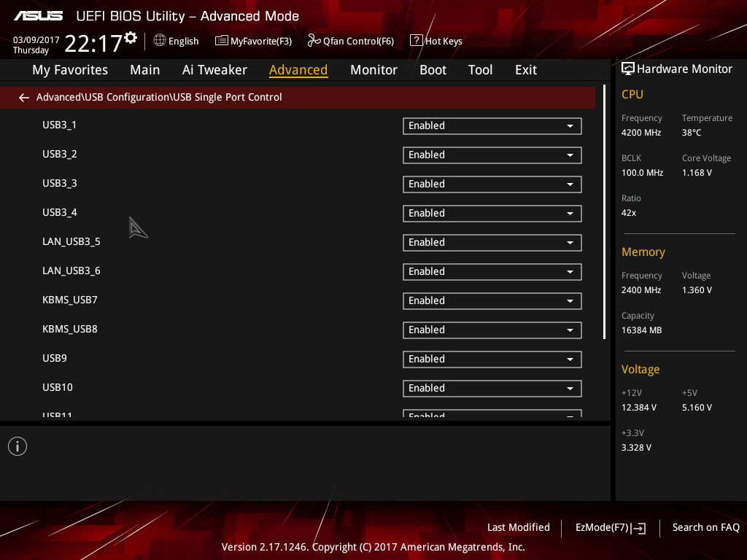Viewport: 747px width, 560px height.
Task: Expand the USB3_1 Enabled dropdown
Action: [492, 126]
